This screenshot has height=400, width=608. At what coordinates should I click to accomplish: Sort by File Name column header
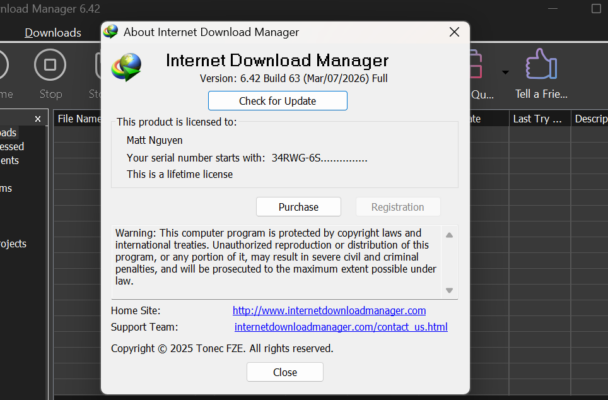[78, 119]
